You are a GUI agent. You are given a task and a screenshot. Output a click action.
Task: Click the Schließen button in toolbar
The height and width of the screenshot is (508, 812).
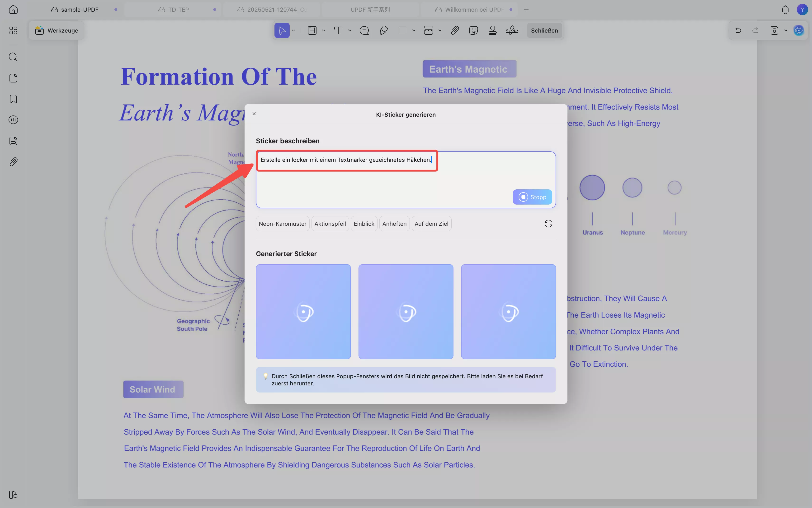tap(544, 31)
